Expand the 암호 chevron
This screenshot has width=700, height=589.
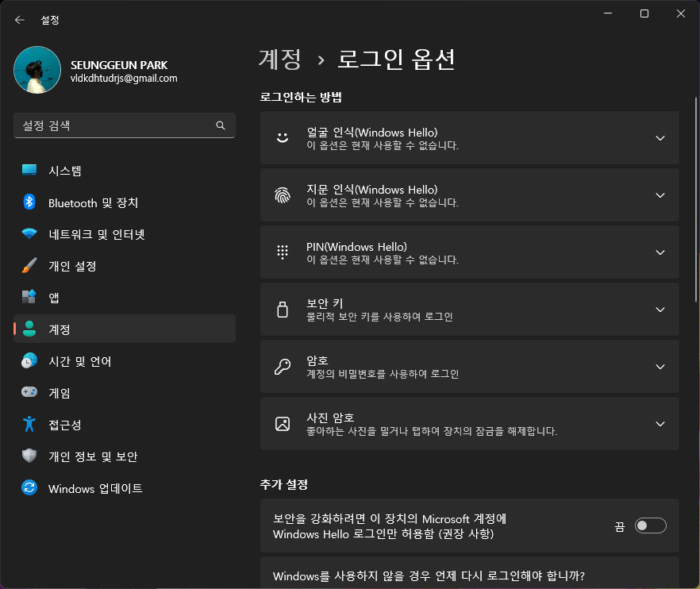pyautogui.click(x=660, y=367)
